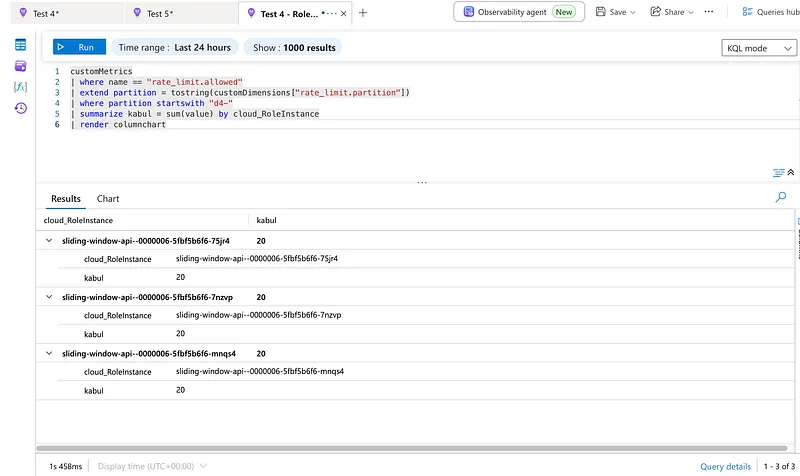The image size is (800, 476).
Task: Open the Queries sidebar icon
Action: pos(20,66)
